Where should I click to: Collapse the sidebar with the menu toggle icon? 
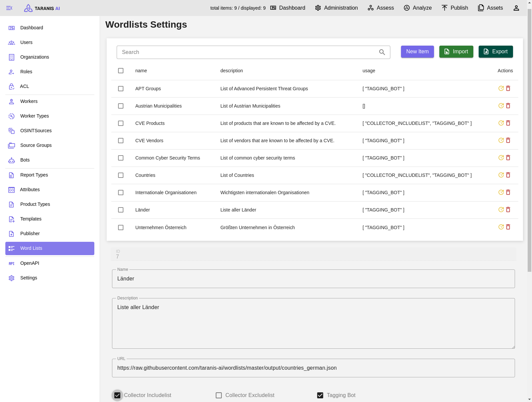tap(9, 8)
